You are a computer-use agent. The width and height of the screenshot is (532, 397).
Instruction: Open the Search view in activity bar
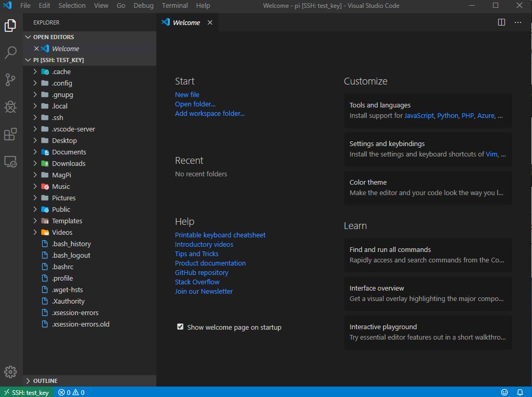(10, 53)
